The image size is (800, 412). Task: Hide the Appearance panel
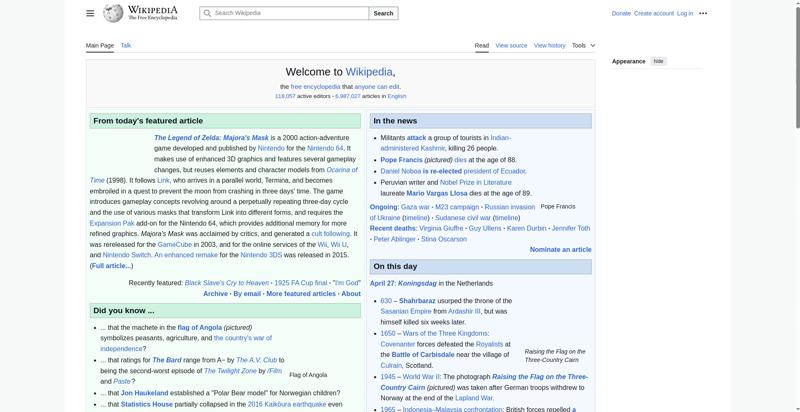click(x=659, y=61)
